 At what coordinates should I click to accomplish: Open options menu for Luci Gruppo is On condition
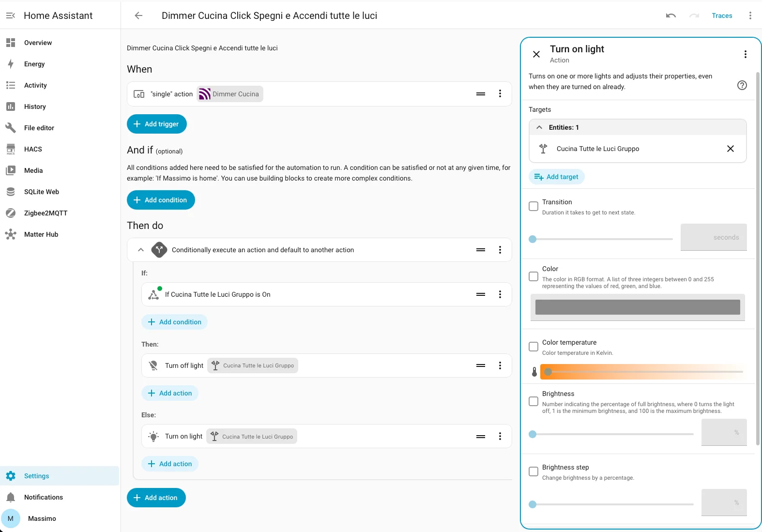(x=500, y=294)
